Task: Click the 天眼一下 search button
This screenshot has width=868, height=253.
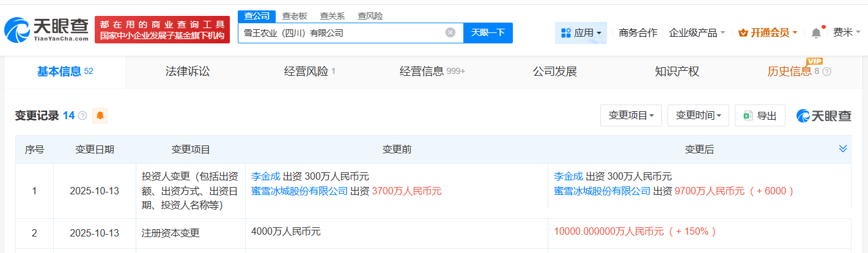Action: coord(488,33)
